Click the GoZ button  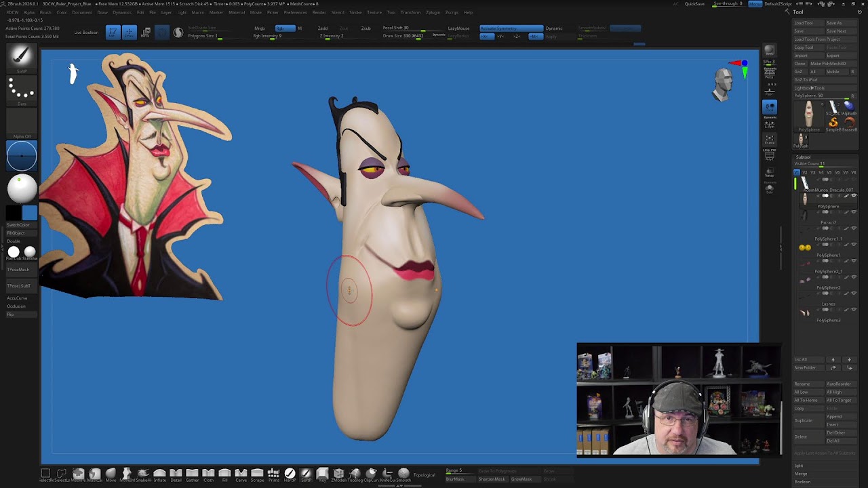click(x=800, y=72)
